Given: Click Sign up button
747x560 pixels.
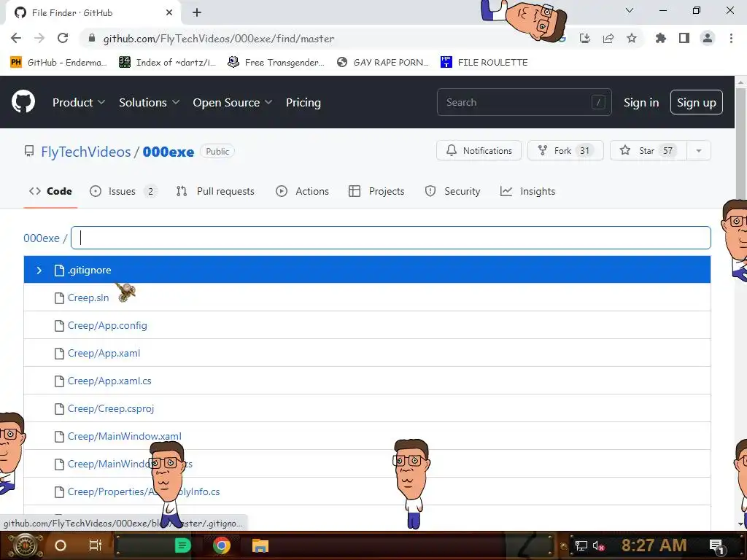Looking at the screenshot, I should (x=697, y=102).
